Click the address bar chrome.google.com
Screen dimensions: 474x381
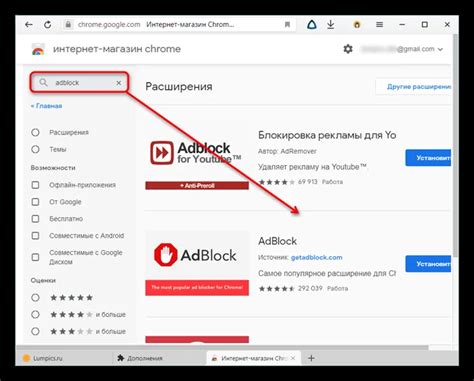tap(109, 25)
